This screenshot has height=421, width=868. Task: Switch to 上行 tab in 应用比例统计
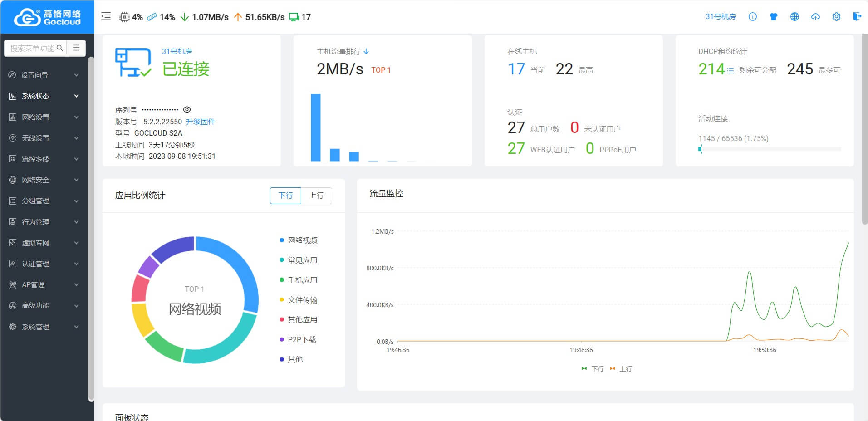pyautogui.click(x=317, y=196)
